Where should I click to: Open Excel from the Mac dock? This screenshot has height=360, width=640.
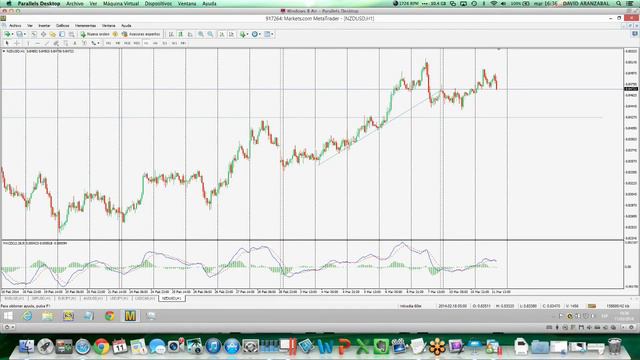pos(362,347)
